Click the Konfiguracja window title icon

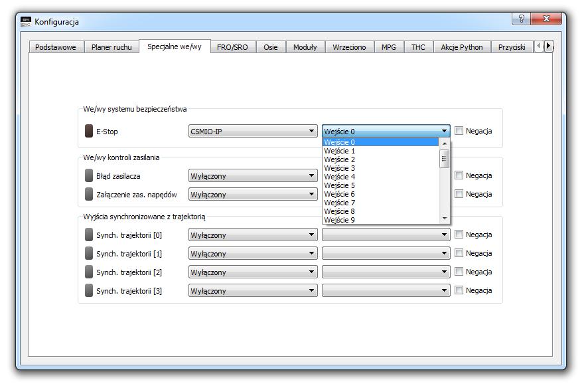click(26, 22)
